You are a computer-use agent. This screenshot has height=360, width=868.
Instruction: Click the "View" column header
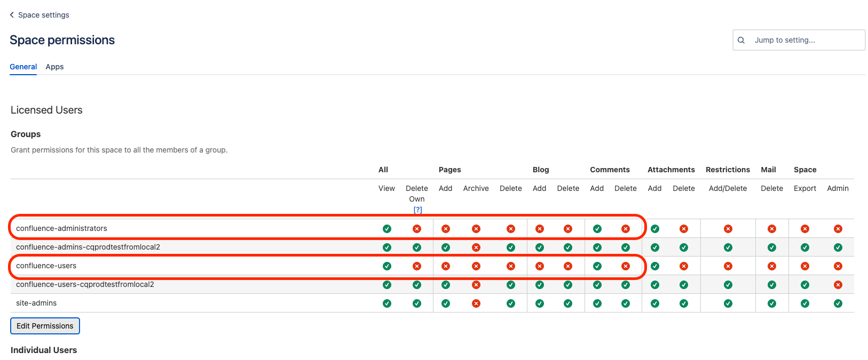pos(386,188)
